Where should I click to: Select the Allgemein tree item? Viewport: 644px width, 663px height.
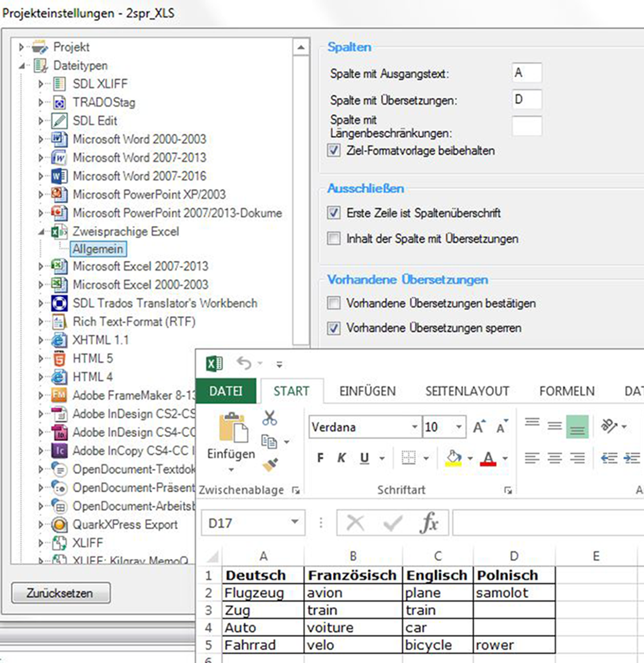98,249
